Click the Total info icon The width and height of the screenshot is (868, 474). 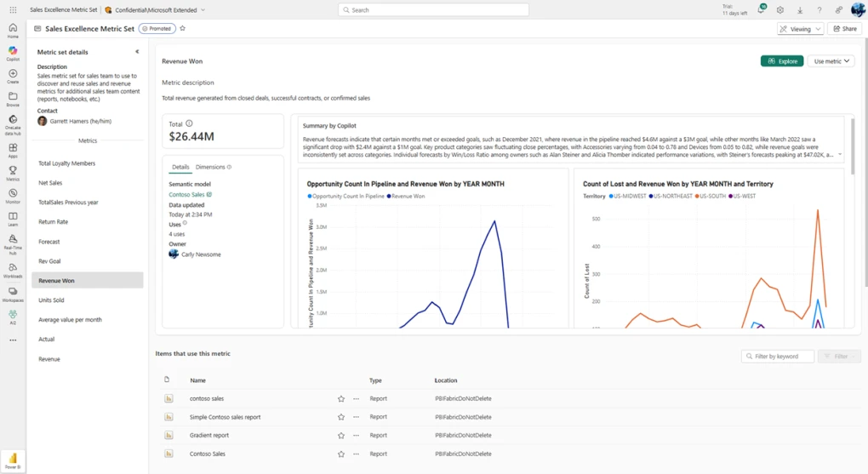[189, 123]
